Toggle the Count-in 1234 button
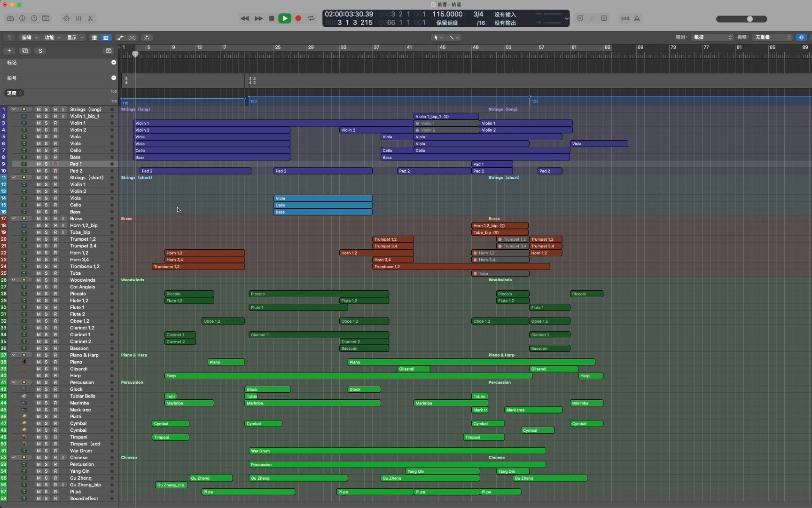Image resolution: width=812 pixels, height=508 pixels. point(625,18)
